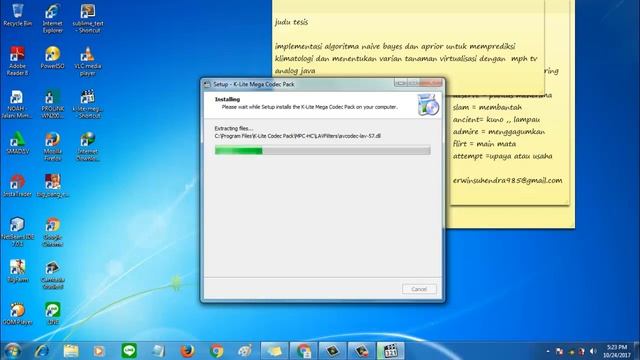Open Action Center flag in system tray
The width and height of the screenshot is (640, 360).
[560, 351]
